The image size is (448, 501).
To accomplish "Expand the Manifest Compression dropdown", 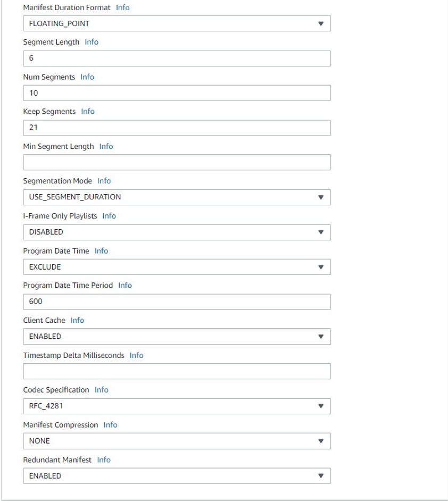I will pyautogui.click(x=177, y=440).
